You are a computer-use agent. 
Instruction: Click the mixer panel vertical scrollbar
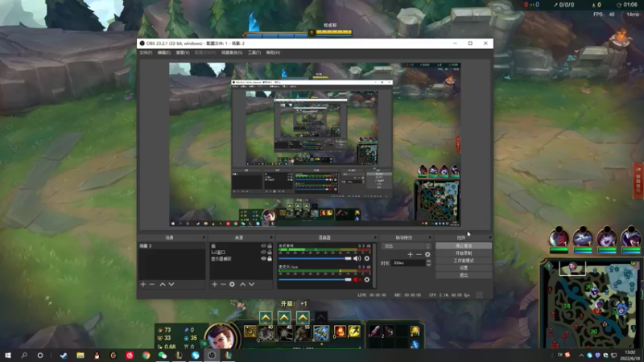[x=374, y=265]
